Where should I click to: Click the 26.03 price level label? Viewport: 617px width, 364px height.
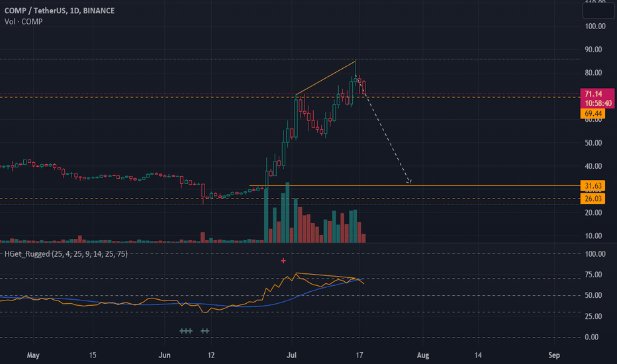pyautogui.click(x=593, y=199)
